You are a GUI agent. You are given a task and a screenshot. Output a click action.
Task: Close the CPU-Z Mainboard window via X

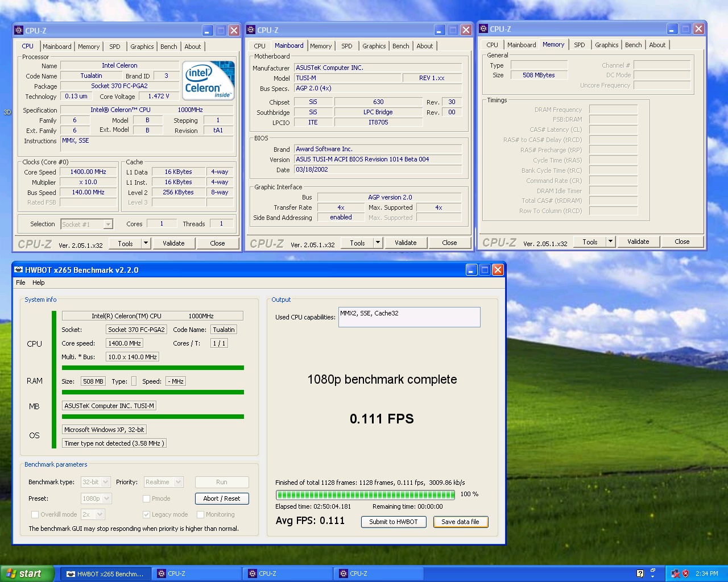click(466, 30)
